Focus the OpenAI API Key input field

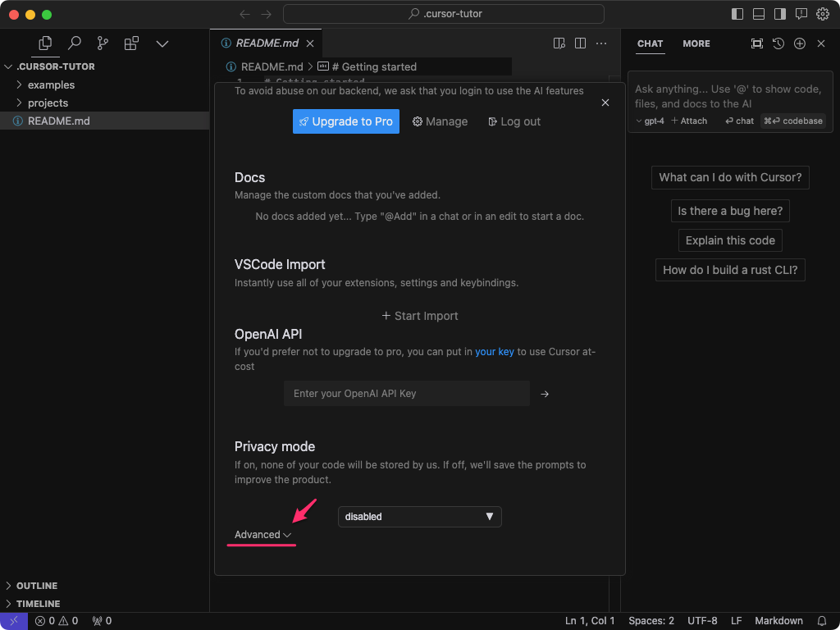pyautogui.click(x=407, y=394)
